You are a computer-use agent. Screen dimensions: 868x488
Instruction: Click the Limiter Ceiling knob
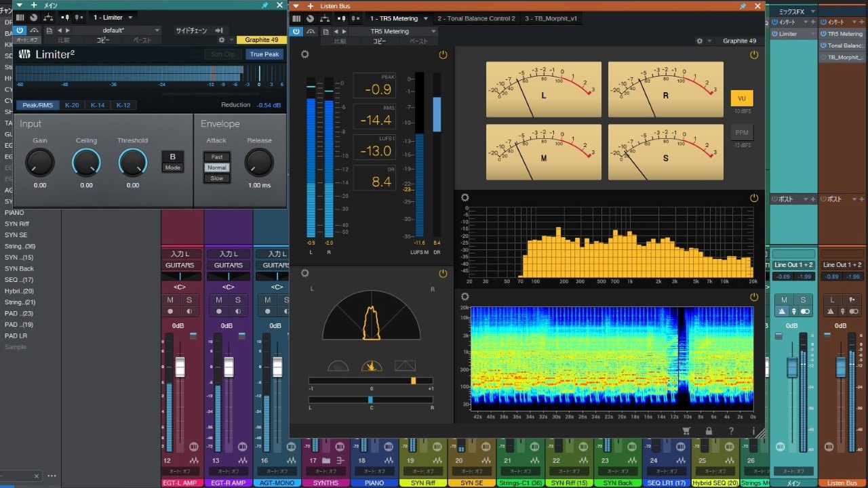pos(86,163)
